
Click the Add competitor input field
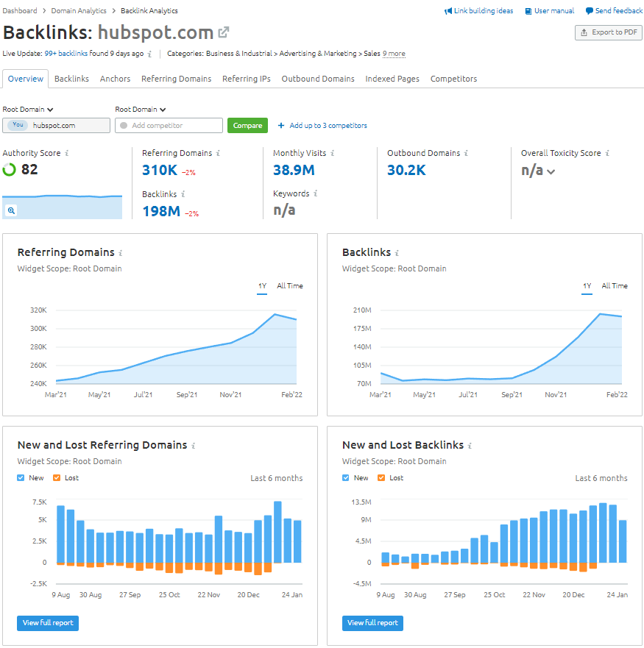169,125
